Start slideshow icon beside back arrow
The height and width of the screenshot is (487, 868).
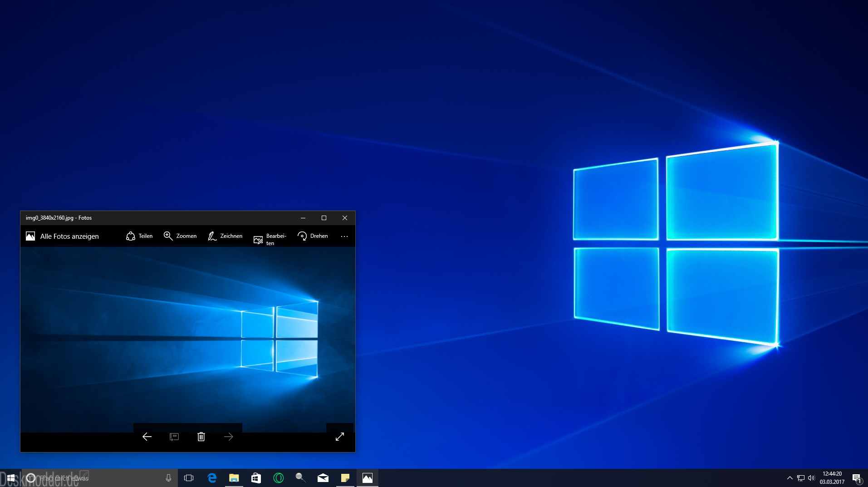pos(174,437)
